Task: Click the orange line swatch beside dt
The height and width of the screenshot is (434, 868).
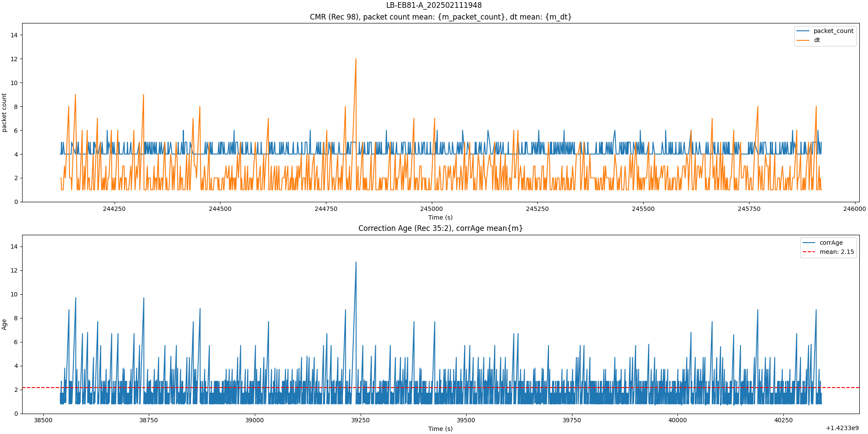Action: point(803,40)
